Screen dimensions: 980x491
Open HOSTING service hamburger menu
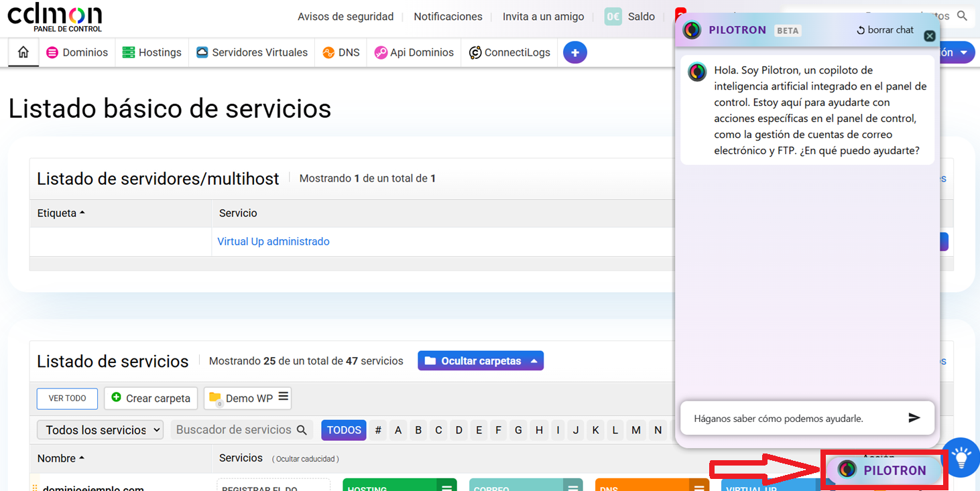click(446, 486)
